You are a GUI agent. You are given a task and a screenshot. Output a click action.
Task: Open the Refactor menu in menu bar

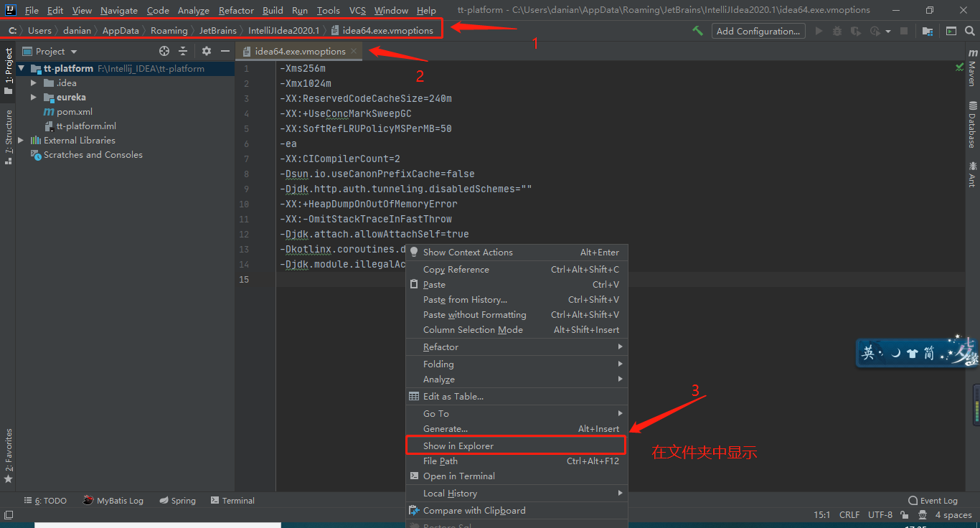point(236,10)
